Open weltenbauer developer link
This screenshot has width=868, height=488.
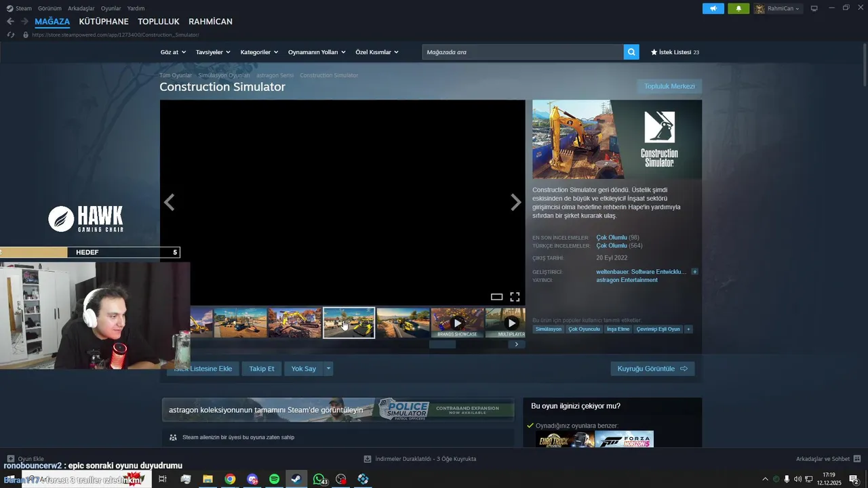641,272
